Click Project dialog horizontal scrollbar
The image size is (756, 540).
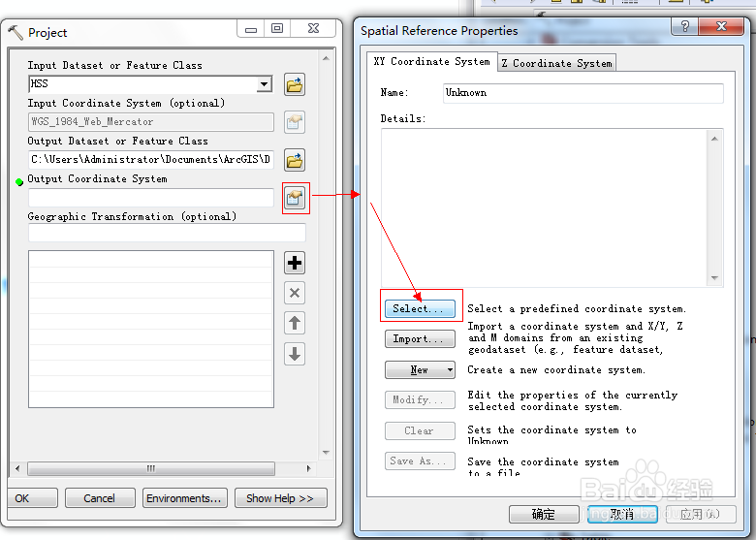[151, 468]
